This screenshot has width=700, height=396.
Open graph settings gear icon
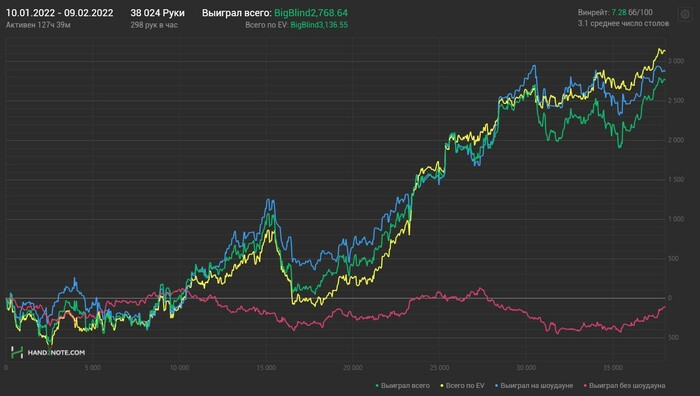[x=685, y=15]
